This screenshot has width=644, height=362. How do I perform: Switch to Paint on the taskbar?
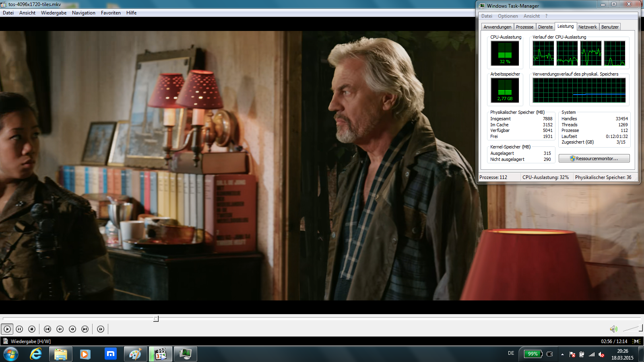[x=135, y=354]
